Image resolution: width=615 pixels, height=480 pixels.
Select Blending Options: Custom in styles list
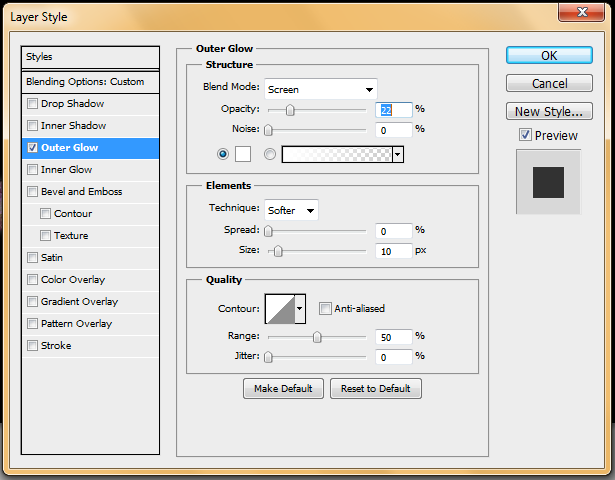click(x=90, y=82)
